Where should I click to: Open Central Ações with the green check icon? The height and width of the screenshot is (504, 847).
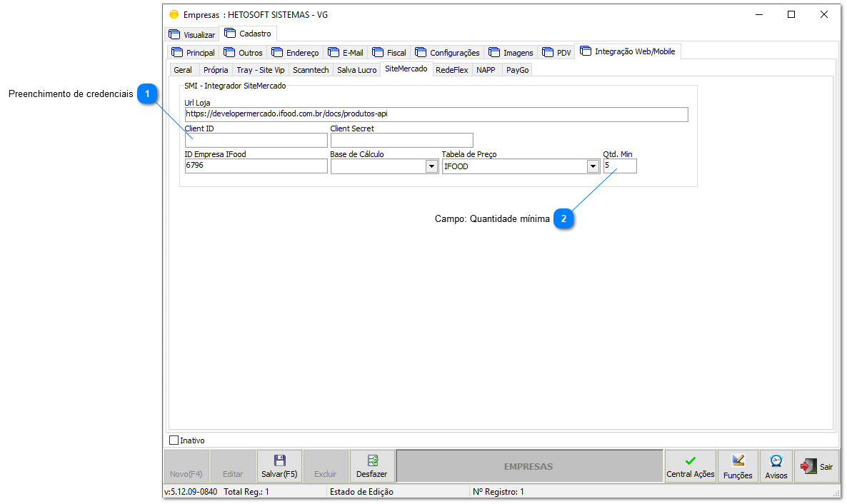point(690,461)
